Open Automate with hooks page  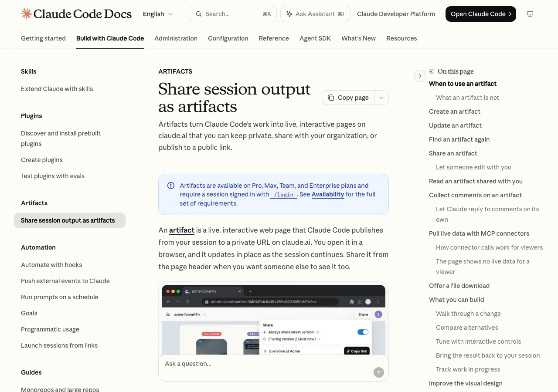(x=51, y=265)
